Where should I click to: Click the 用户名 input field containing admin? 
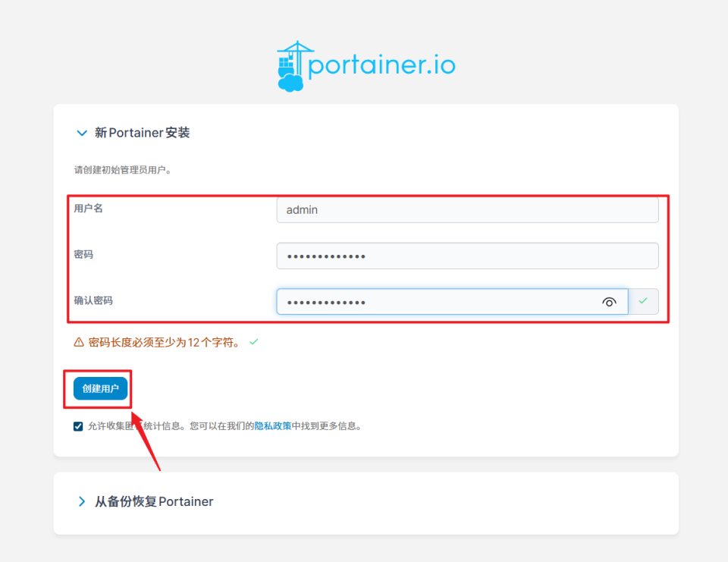467,210
